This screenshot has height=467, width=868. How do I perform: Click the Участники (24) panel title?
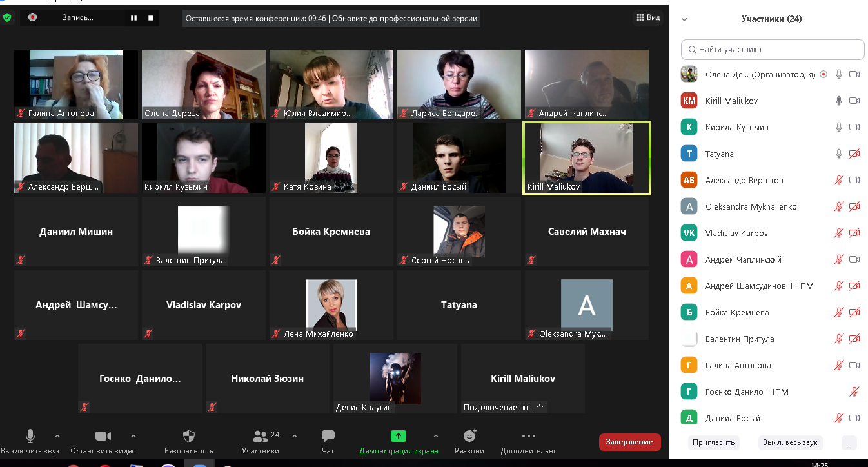(x=771, y=19)
